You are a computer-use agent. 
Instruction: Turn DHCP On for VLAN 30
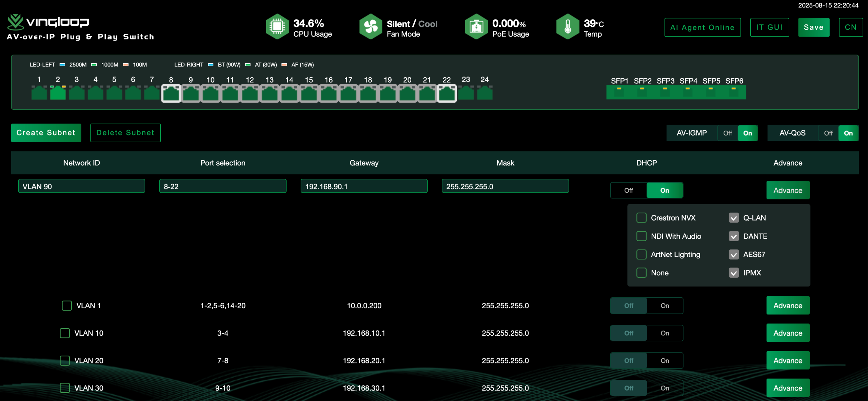[x=665, y=388]
